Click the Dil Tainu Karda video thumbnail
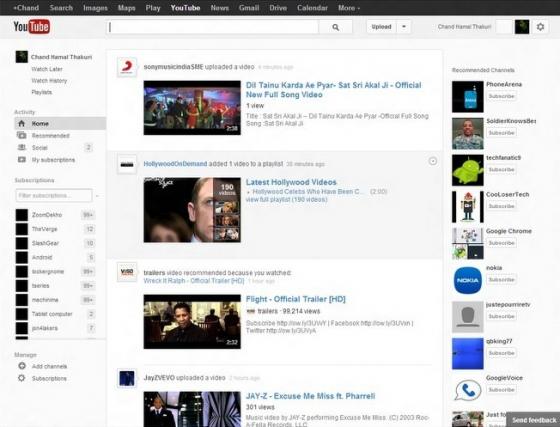Viewport: 560px width, 427px height. point(192,108)
